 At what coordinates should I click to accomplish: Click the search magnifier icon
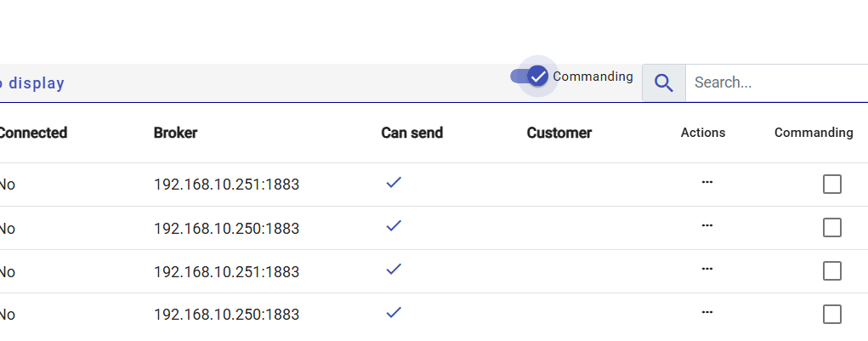click(x=664, y=83)
